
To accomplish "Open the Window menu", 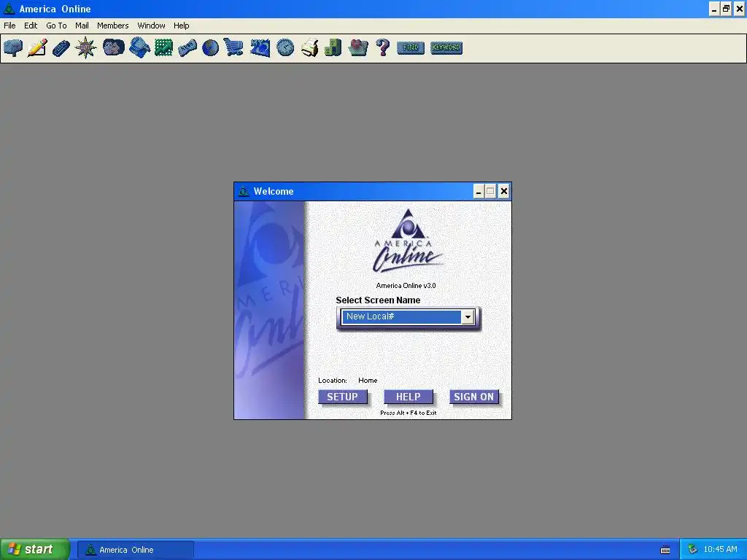I will tap(151, 26).
